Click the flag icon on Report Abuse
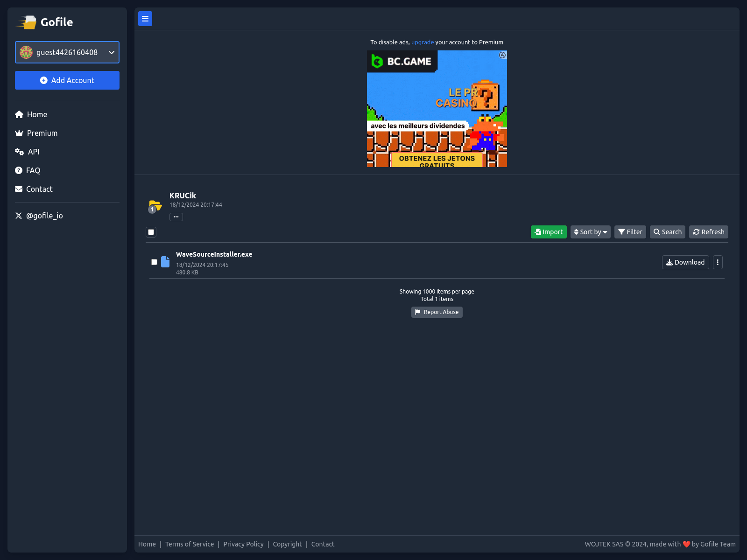747x560 pixels. [x=418, y=312]
